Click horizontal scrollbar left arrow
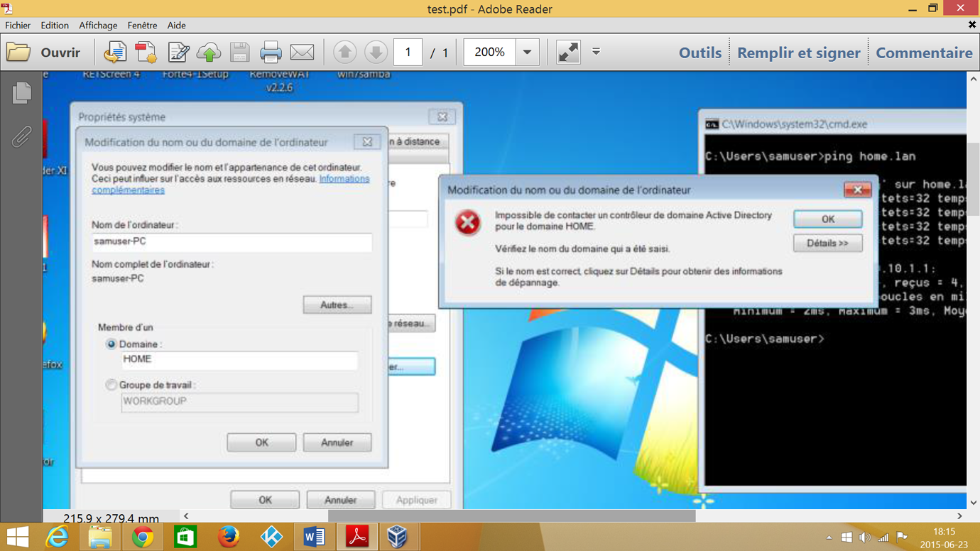The height and width of the screenshot is (551, 980). (x=187, y=516)
